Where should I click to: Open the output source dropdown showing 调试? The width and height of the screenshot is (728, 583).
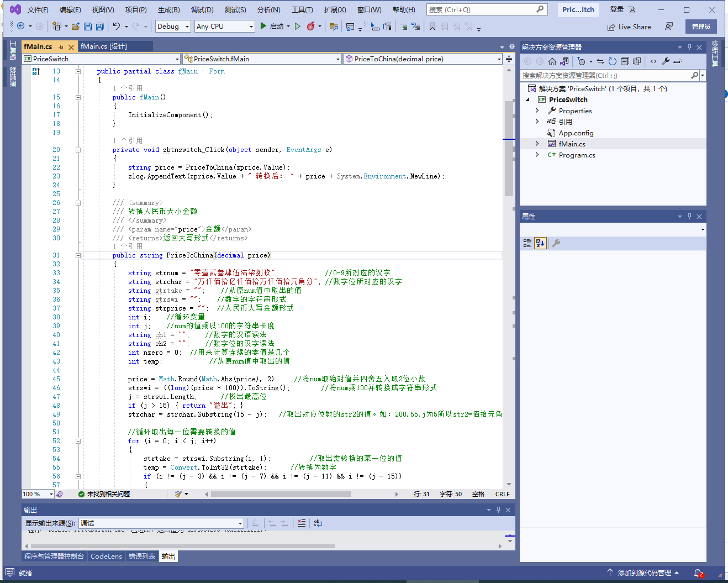[x=161, y=523]
